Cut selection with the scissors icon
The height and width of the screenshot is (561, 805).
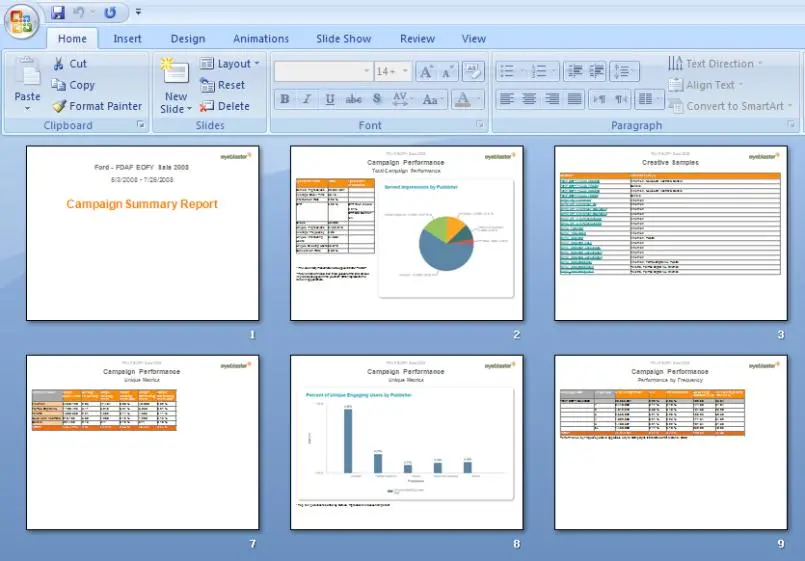pos(70,64)
